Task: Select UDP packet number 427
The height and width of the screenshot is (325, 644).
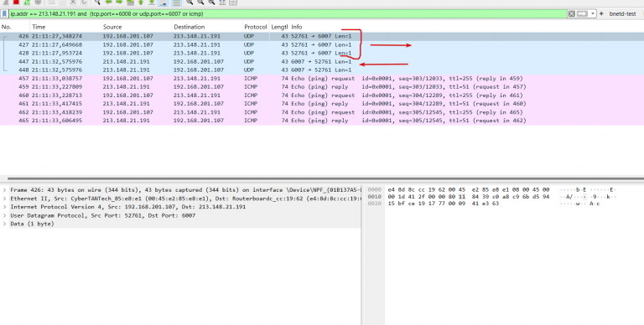Action: point(322,44)
